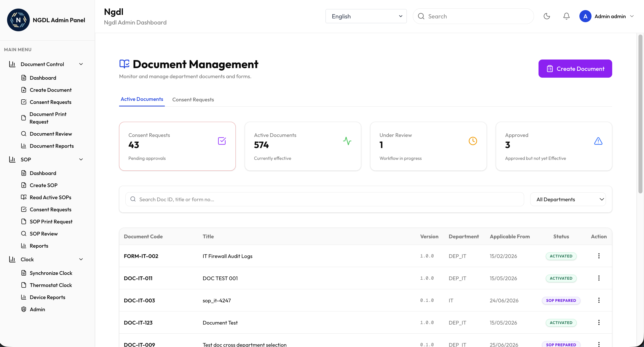The height and width of the screenshot is (347, 644).
Task: Click the SOP PREPARED badge for DOC-IT-003
Action: [561, 300]
